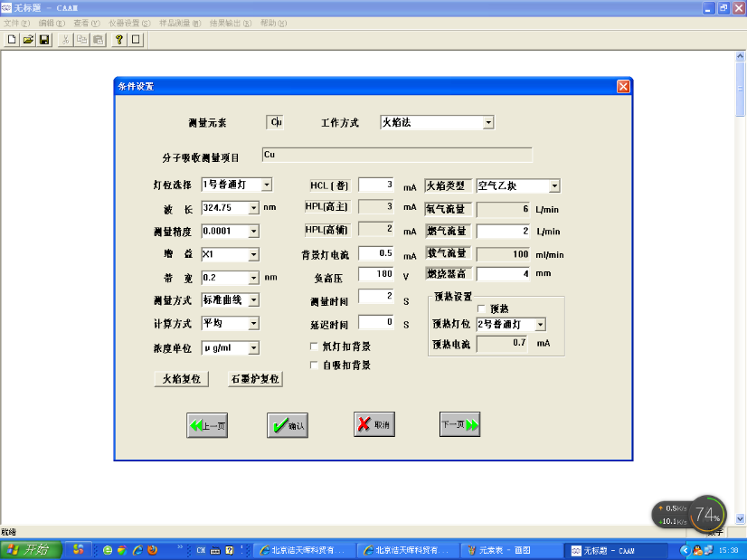Click the main window vertical scrollbar down arrow
Viewport: 747px width, 560px height.
pos(741,518)
